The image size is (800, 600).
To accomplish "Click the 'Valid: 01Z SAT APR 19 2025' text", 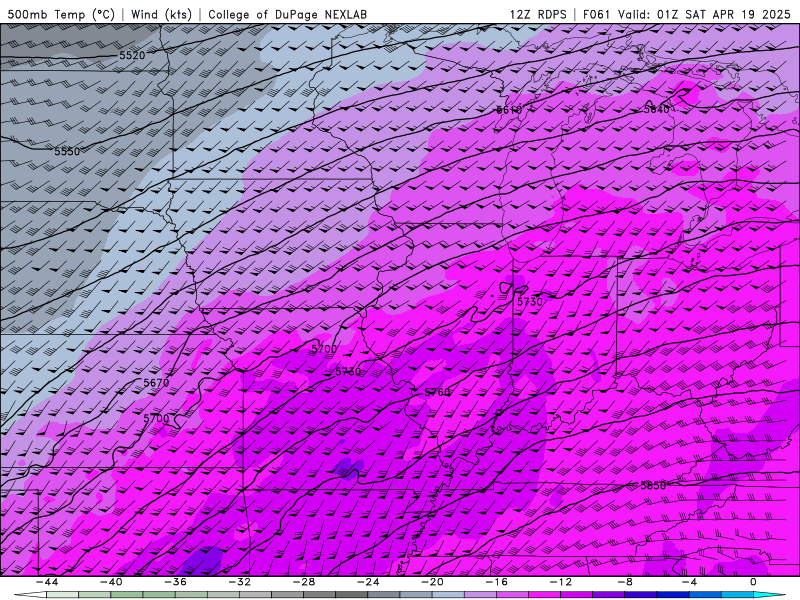I will point(704,14).
